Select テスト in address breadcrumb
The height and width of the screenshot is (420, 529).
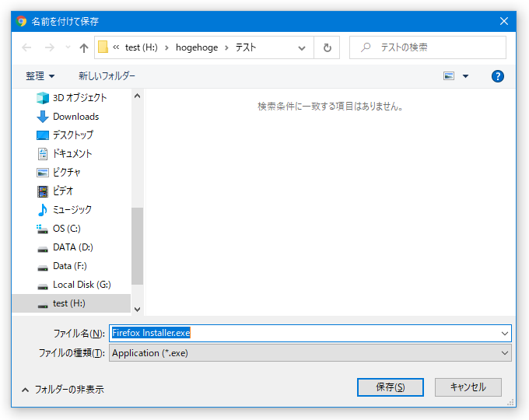coord(246,47)
